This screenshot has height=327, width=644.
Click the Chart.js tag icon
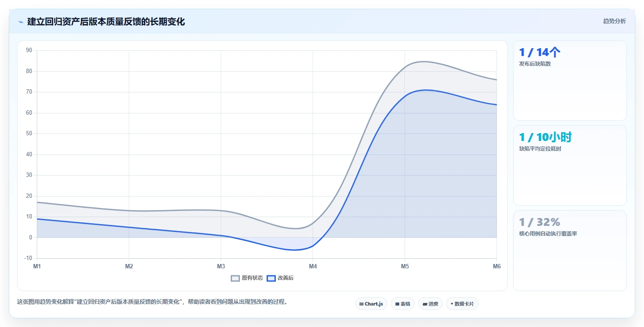361,304
